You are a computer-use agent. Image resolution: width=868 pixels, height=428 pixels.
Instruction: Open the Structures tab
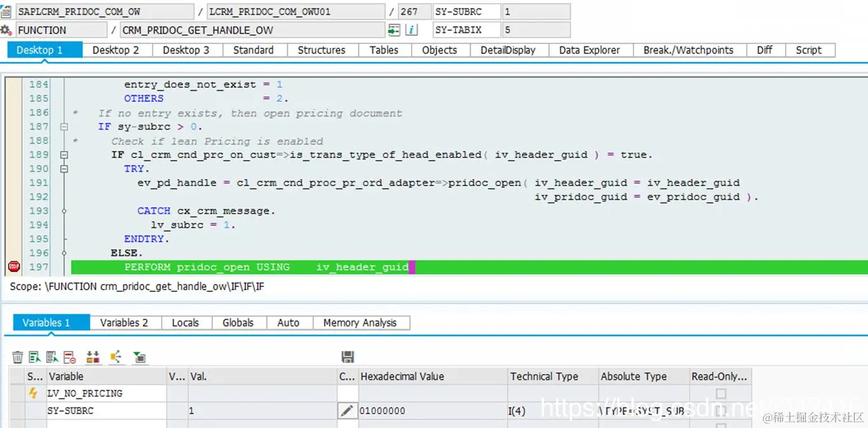click(x=322, y=50)
